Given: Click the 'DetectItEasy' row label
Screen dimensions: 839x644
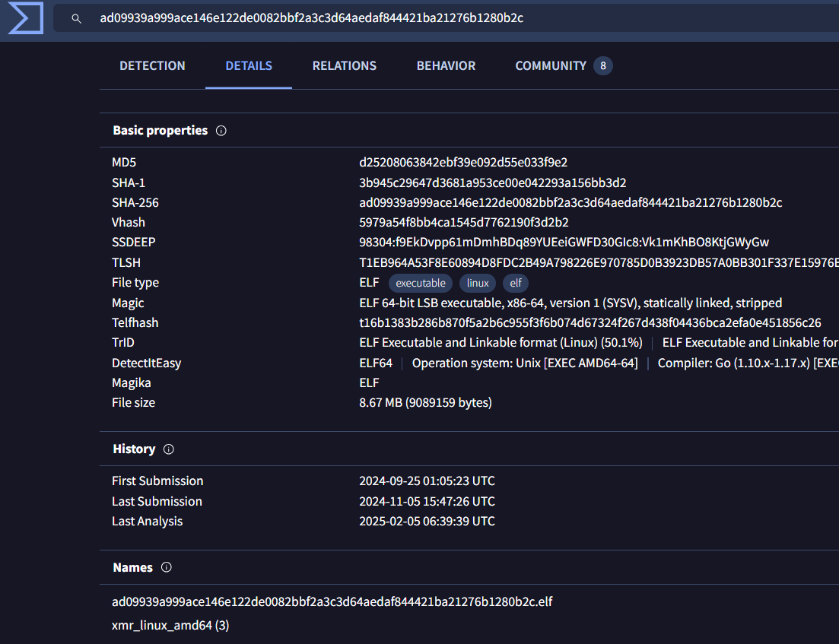Looking at the screenshot, I should pyautogui.click(x=147, y=363).
